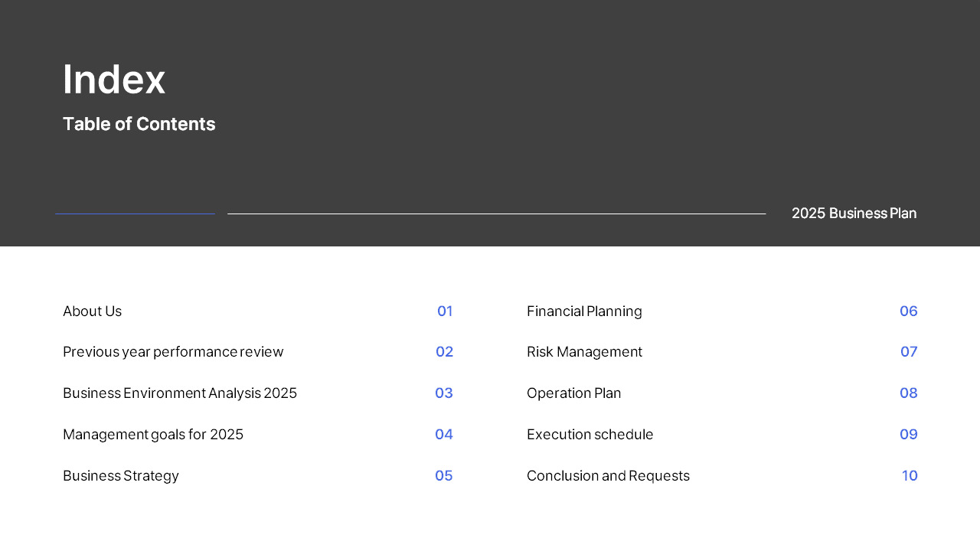Click page number 03

click(x=444, y=393)
